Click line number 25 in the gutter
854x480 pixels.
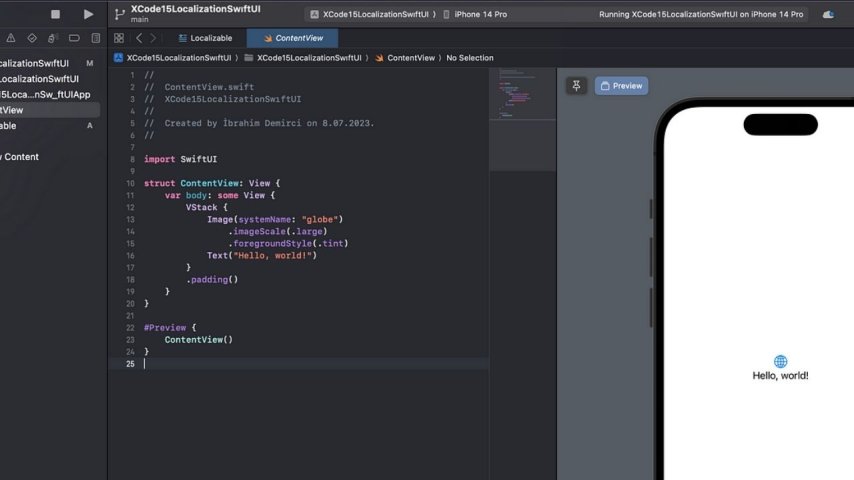click(130, 364)
